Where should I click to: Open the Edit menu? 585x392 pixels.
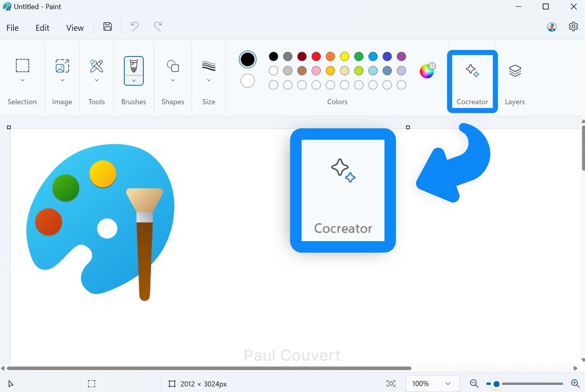42,28
